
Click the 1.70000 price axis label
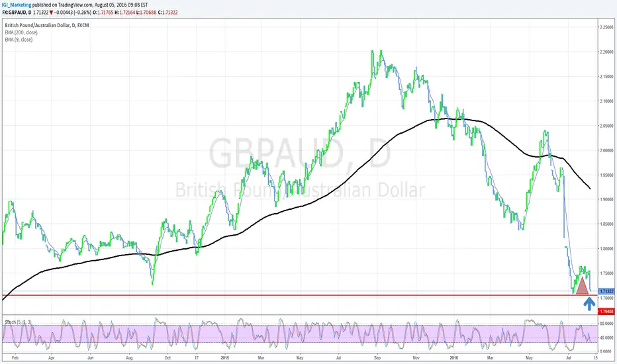(x=606, y=298)
